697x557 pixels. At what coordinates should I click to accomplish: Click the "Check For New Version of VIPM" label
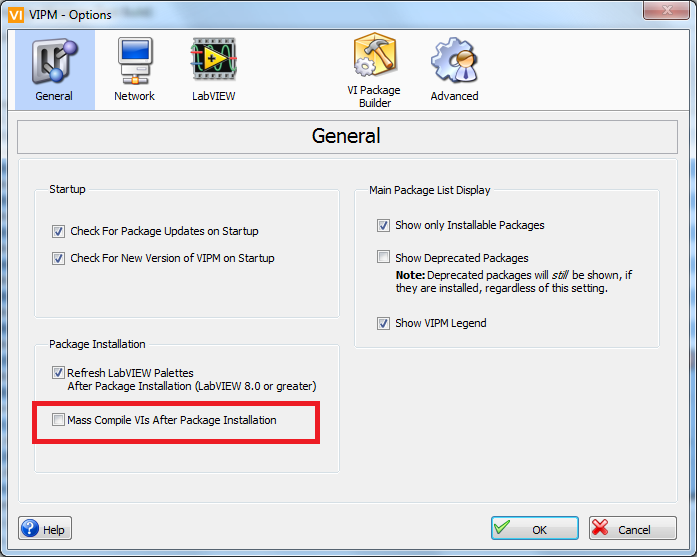click(x=172, y=258)
